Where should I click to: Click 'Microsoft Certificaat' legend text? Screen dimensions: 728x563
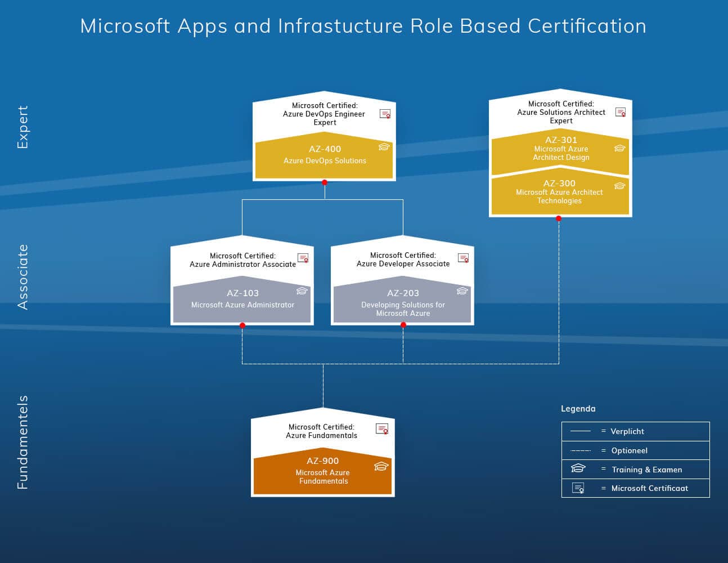coord(649,488)
